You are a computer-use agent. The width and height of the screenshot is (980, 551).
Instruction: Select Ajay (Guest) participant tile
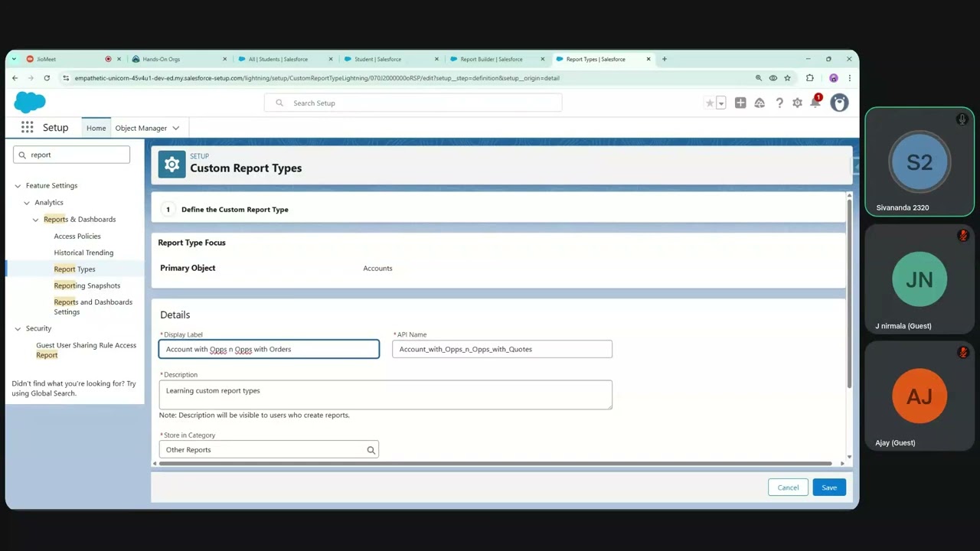click(920, 396)
